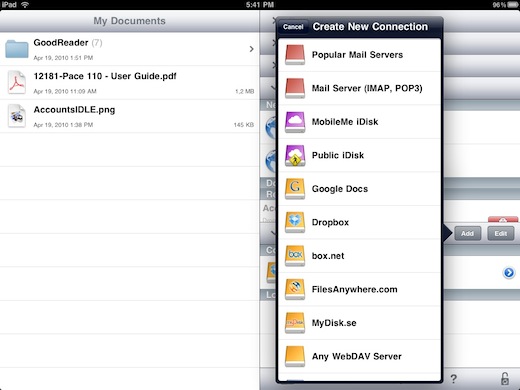Open the help question mark icon
520x390 pixels.
point(453,379)
